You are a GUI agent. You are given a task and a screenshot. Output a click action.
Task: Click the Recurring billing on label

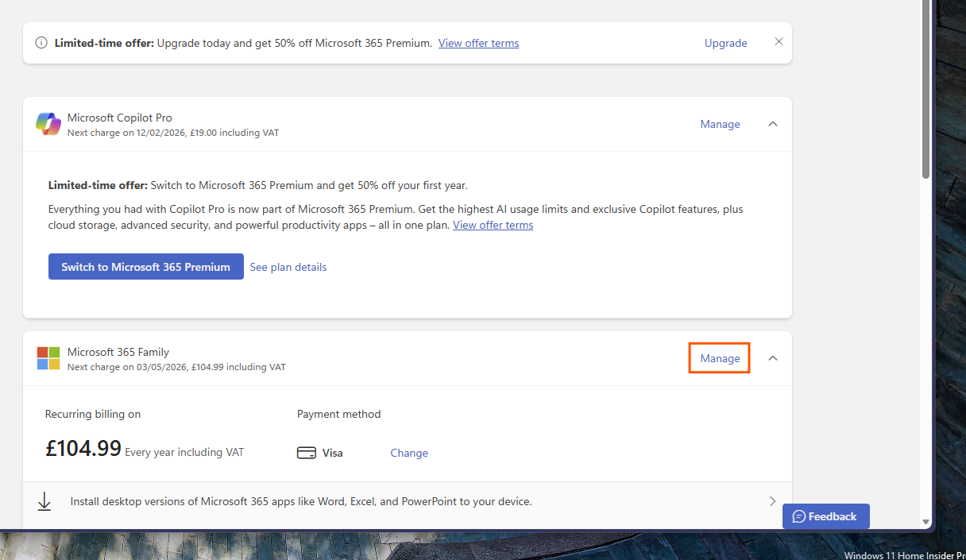(x=93, y=414)
